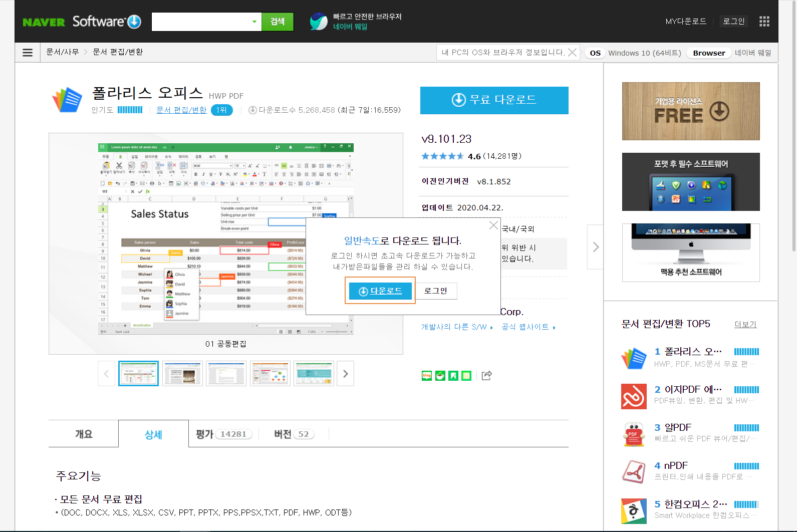
Task: Select the fourth screenshot thumbnail
Action: (270, 374)
